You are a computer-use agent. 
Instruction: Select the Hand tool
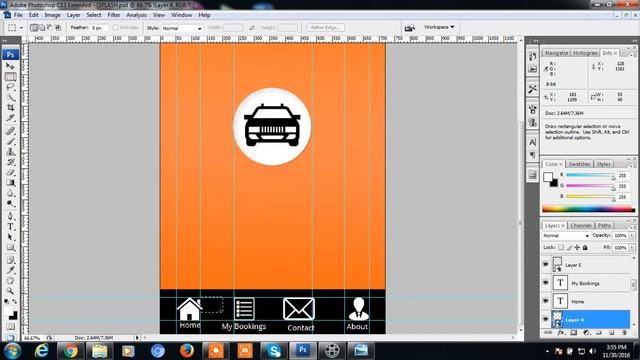(10, 281)
